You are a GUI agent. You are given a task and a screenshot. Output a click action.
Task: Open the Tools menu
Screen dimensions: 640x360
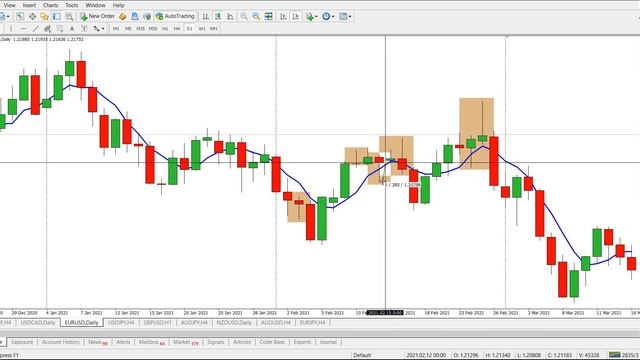pos(72,5)
